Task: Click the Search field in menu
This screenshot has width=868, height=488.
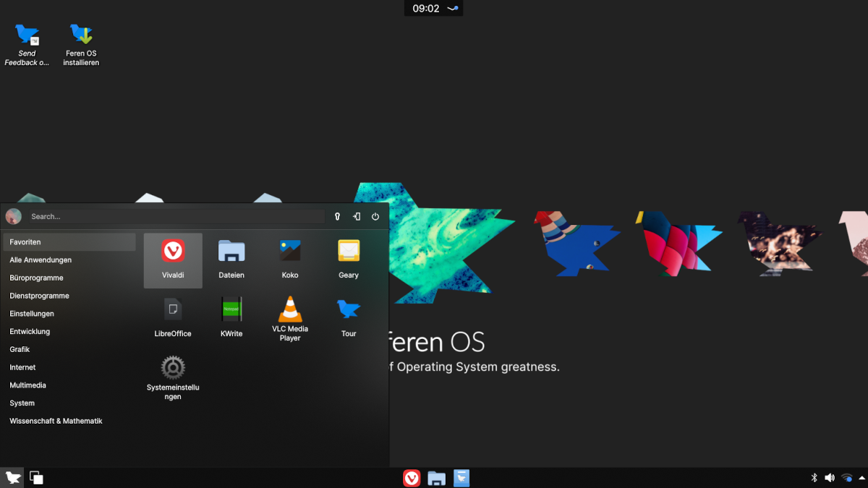Action: click(x=176, y=216)
